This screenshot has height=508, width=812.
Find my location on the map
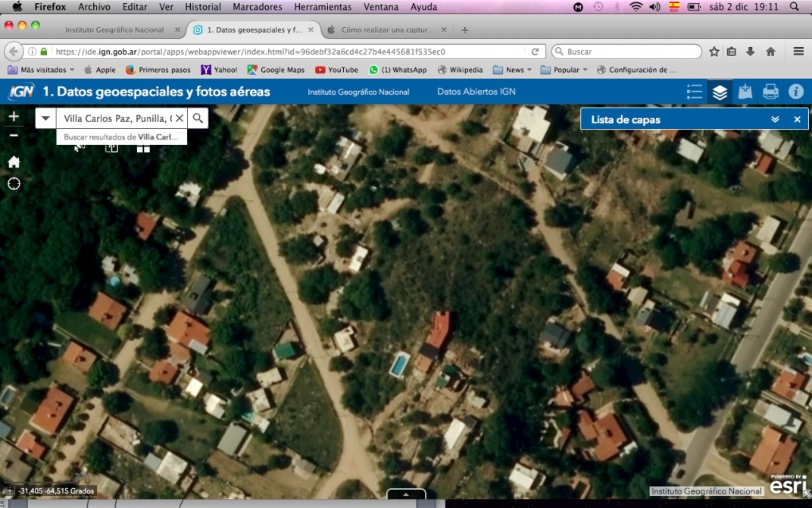click(14, 183)
